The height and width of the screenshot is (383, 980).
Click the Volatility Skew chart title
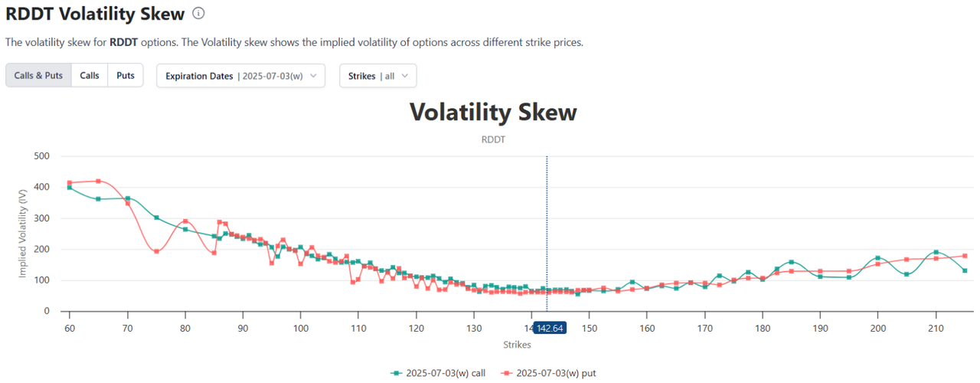pos(493,113)
